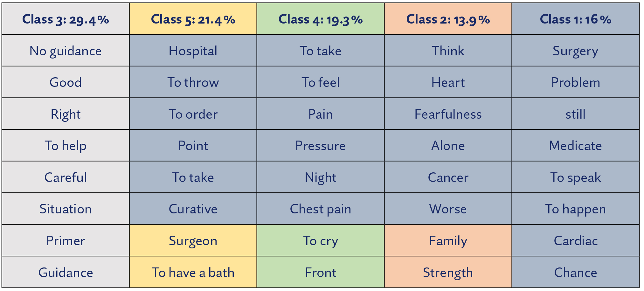
Task: Select the orange "Class 2: 13.9%" header
Action: (448, 19)
